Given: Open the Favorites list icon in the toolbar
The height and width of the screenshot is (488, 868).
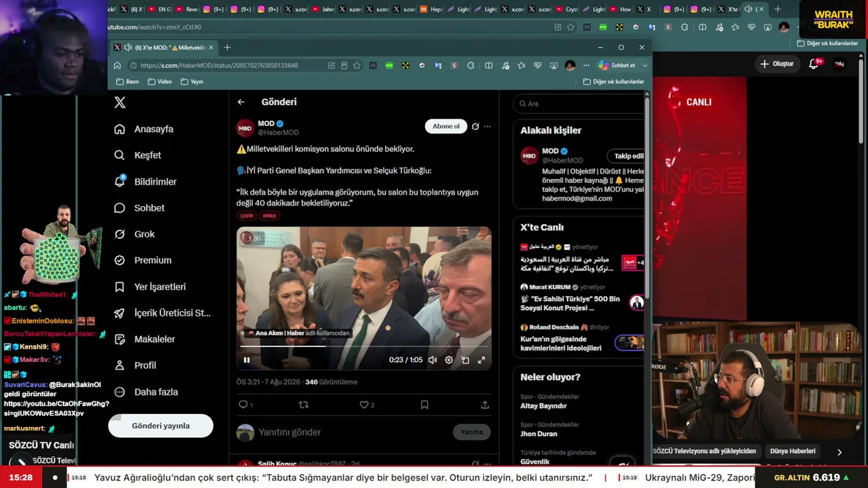Looking at the screenshot, I should (521, 65).
